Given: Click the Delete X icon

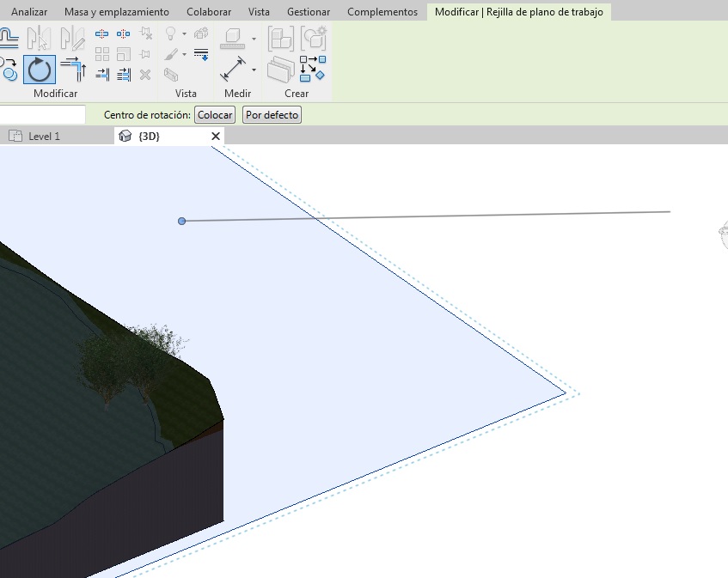Looking at the screenshot, I should click(145, 75).
